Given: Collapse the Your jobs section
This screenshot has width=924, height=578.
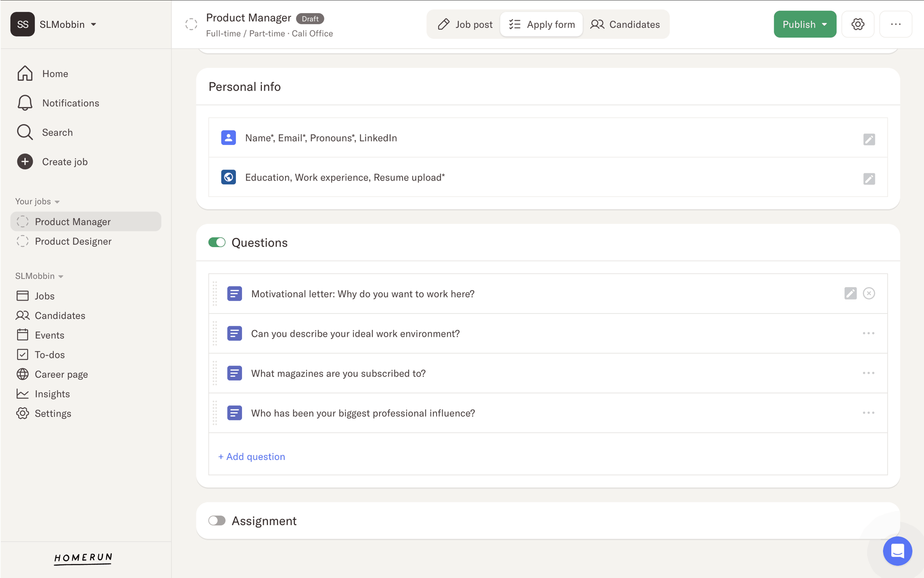Looking at the screenshot, I should point(38,201).
